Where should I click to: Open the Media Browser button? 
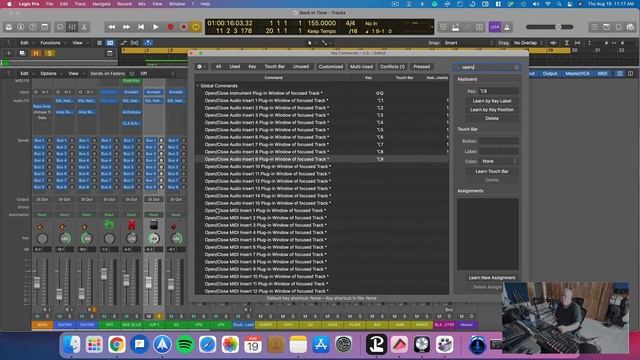tap(631, 27)
